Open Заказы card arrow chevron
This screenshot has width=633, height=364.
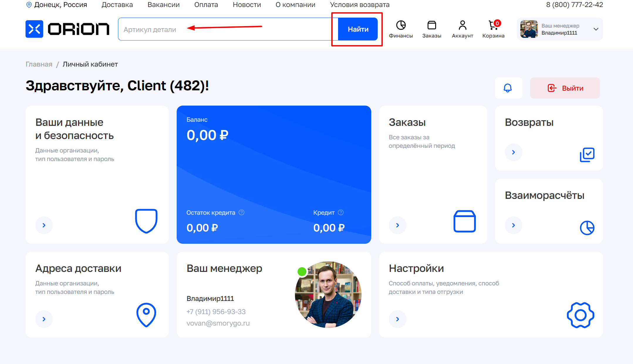point(397,225)
